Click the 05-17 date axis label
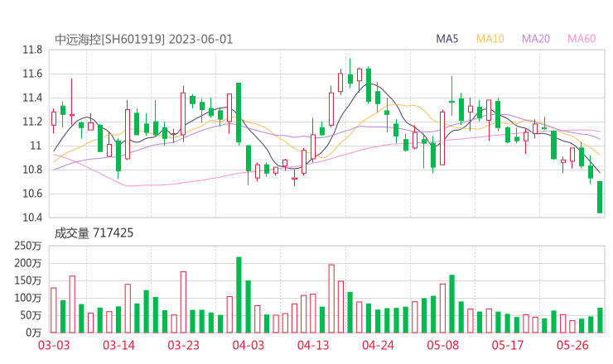The image size is (613, 364). pyautogui.click(x=508, y=345)
